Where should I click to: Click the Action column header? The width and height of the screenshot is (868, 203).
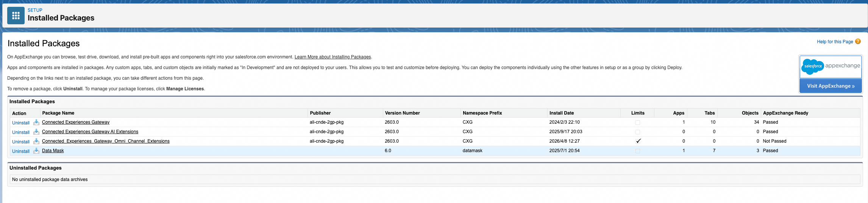(x=19, y=113)
